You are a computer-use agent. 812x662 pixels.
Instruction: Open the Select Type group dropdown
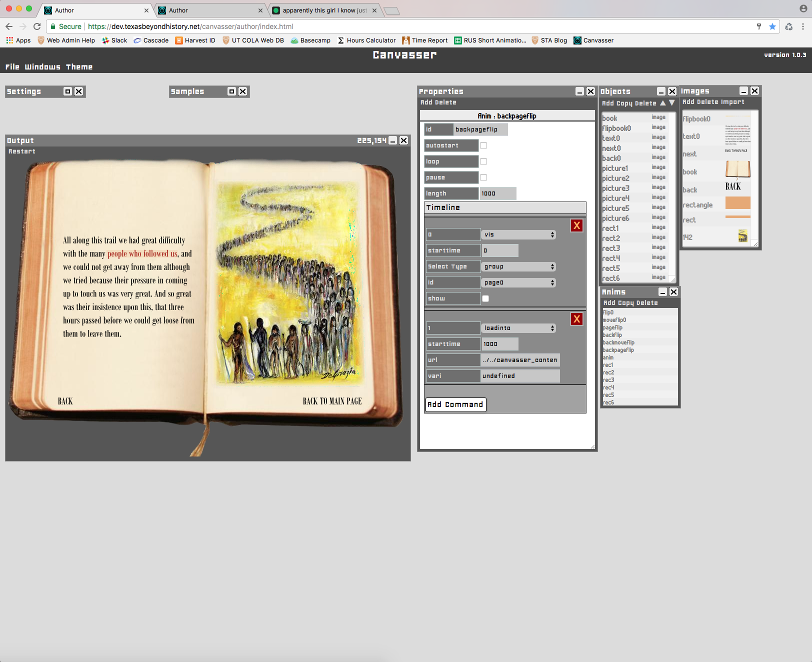tap(519, 266)
